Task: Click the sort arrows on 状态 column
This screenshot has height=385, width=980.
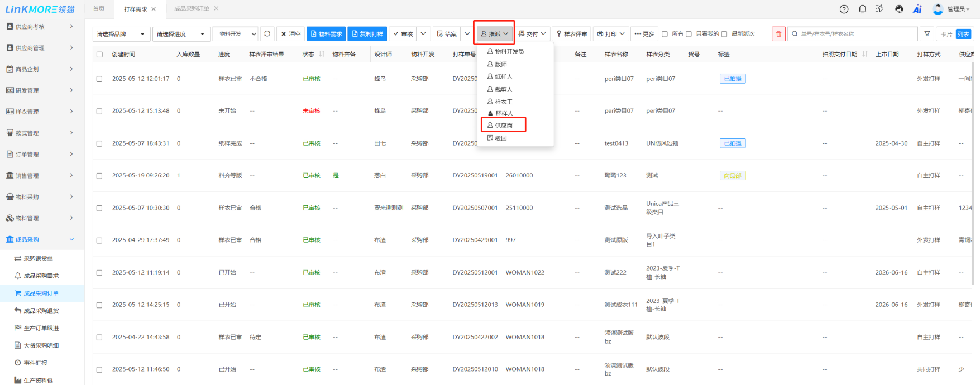Action: tap(322, 54)
